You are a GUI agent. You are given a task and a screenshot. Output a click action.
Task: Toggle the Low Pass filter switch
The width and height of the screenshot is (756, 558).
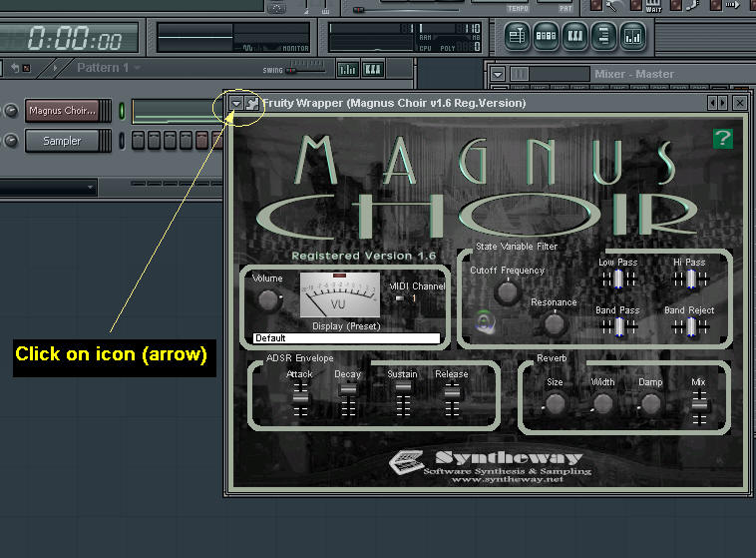click(618, 279)
